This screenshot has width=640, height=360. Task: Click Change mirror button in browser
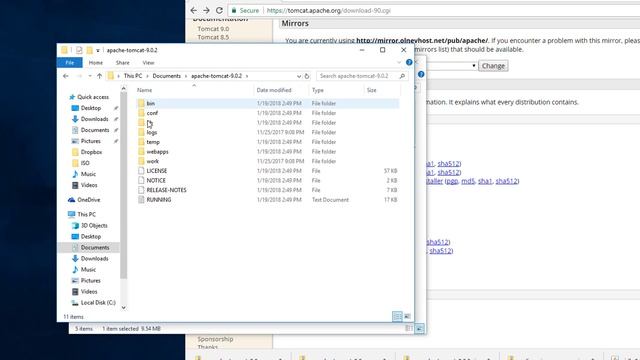tap(493, 66)
